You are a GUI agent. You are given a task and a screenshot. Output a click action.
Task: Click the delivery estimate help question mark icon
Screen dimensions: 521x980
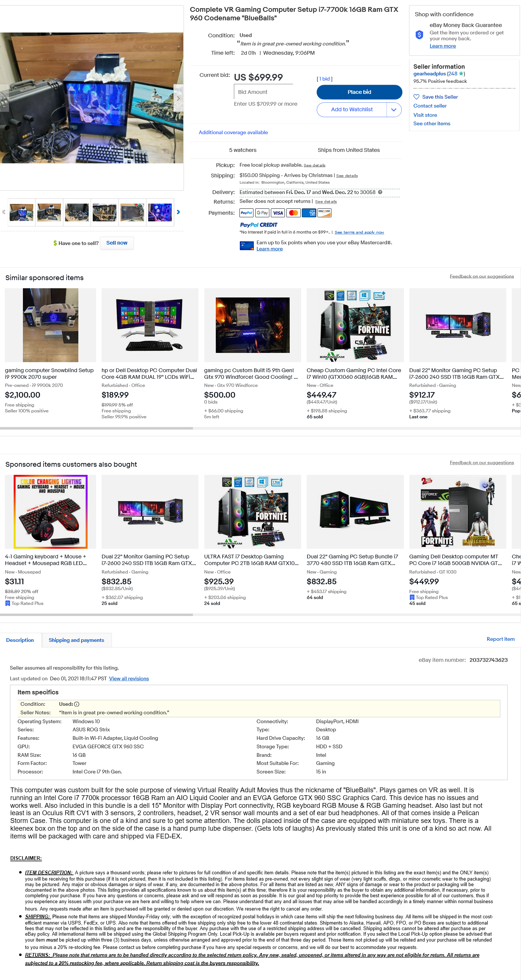coord(380,192)
